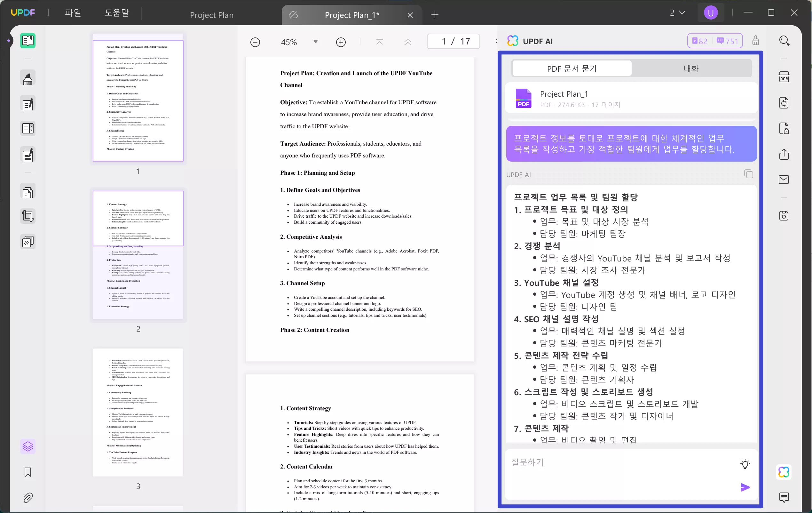Open the Bookmarks panel icon
This screenshot has height=513, width=812.
click(x=28, y=472)
